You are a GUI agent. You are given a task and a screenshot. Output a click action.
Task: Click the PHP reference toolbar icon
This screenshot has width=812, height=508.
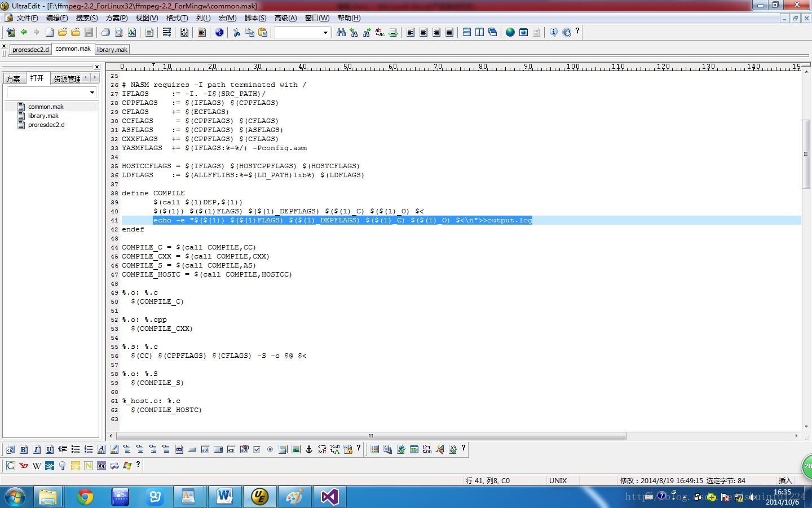point(101,466)
